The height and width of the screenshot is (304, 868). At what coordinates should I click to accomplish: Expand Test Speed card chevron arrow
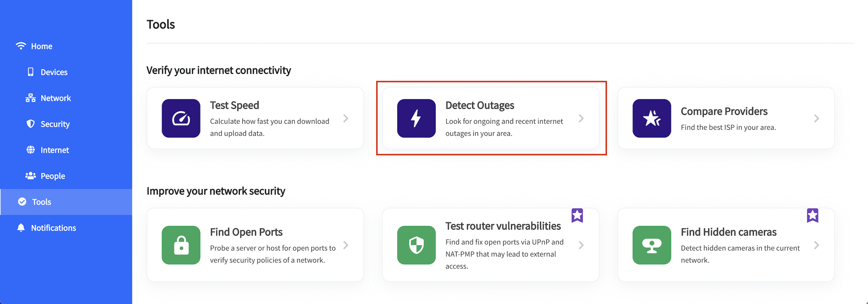(346, 118)
